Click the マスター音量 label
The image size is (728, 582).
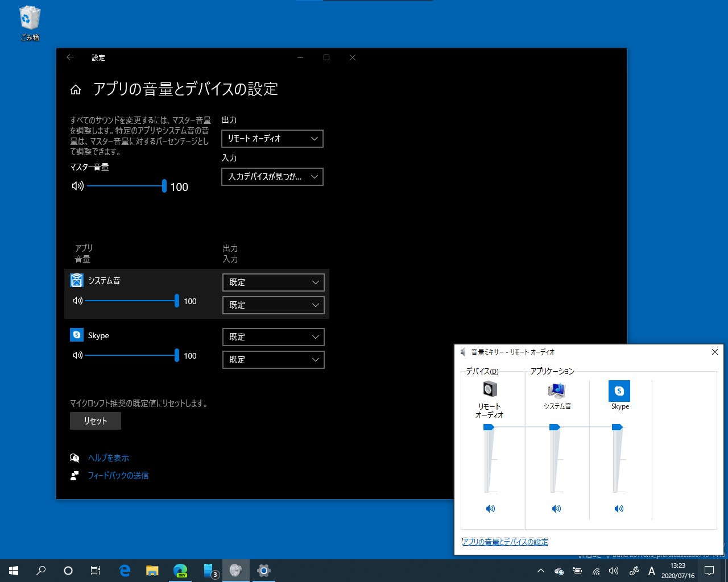pos(89,167)
